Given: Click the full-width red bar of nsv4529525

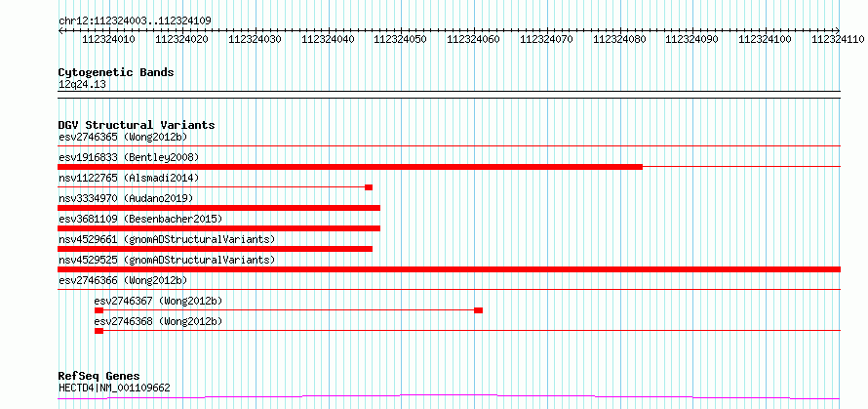Looking at the screenshot, I should coord(449,269).
